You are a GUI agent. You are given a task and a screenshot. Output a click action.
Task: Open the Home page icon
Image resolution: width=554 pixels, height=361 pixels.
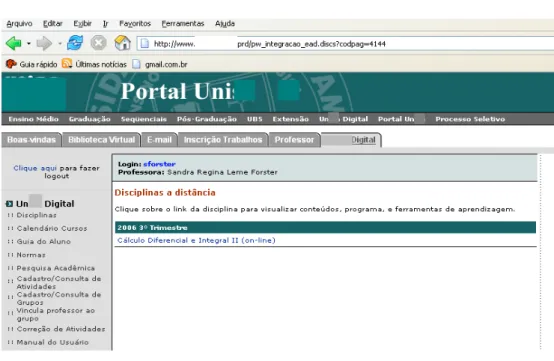click(122, 43)
